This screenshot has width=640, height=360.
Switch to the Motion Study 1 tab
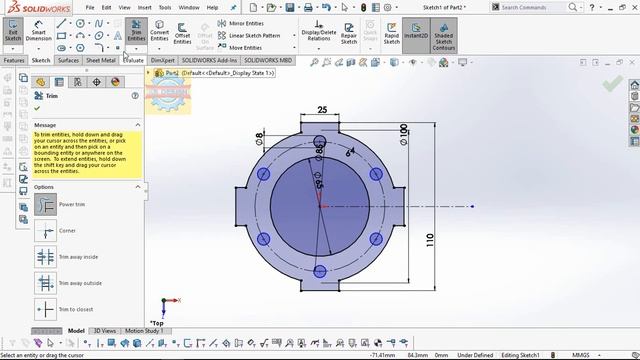coord(144,331)
